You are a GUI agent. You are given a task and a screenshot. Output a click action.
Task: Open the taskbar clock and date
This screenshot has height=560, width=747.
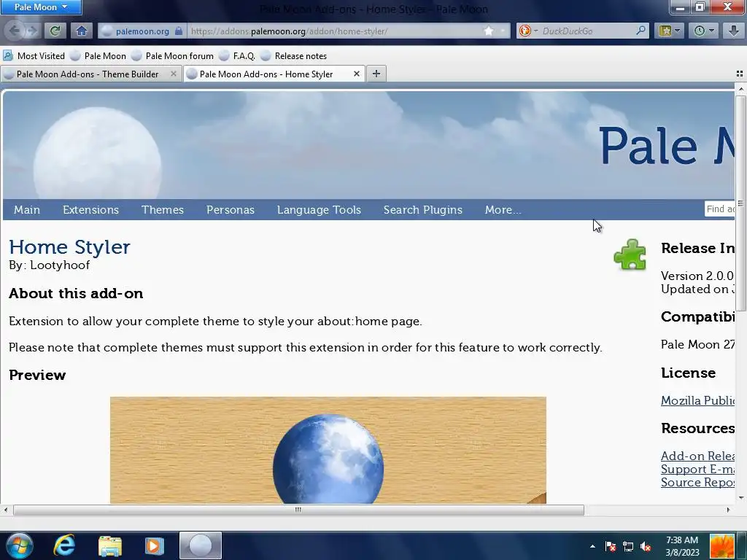tap(682, 546)
